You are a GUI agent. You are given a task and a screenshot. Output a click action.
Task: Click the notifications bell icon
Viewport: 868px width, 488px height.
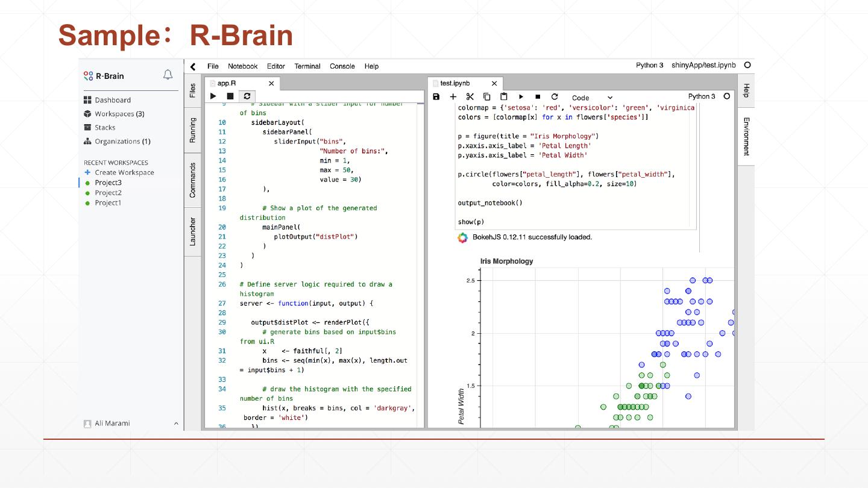coord(168,75)
